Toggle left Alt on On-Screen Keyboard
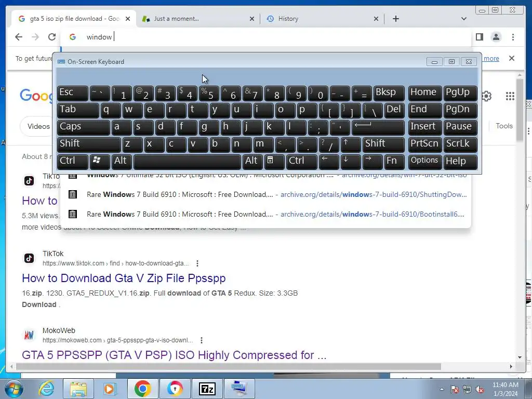Viewport: 532px width, 399px height. [x=122, y=162]
